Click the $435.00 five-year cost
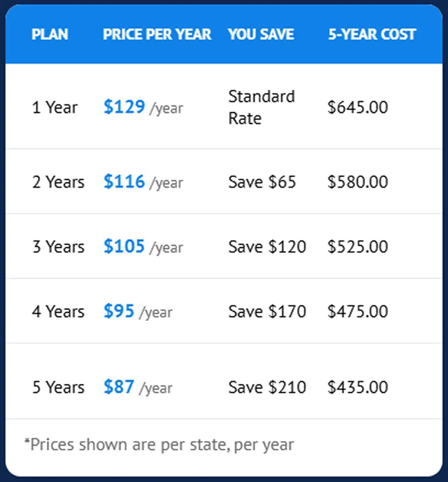 (358, 388)
